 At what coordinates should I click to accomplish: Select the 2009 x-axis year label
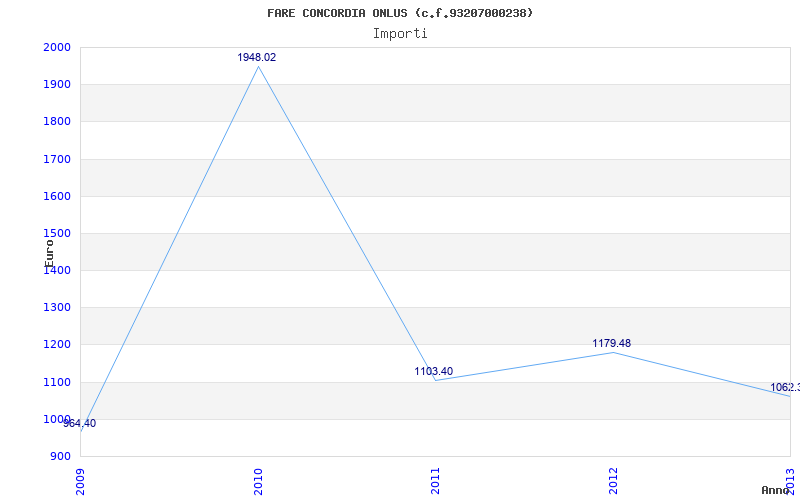pyautogui.click(x=81, y=482)
